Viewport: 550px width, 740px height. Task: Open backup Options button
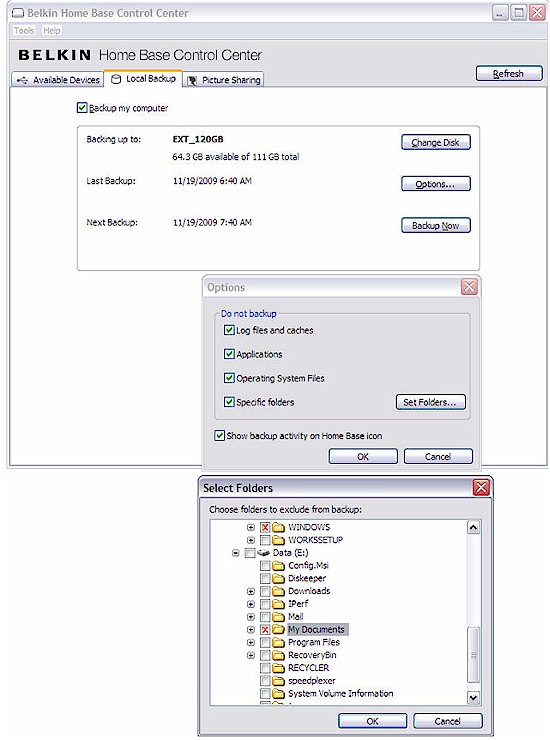click(x=435, y=184)
